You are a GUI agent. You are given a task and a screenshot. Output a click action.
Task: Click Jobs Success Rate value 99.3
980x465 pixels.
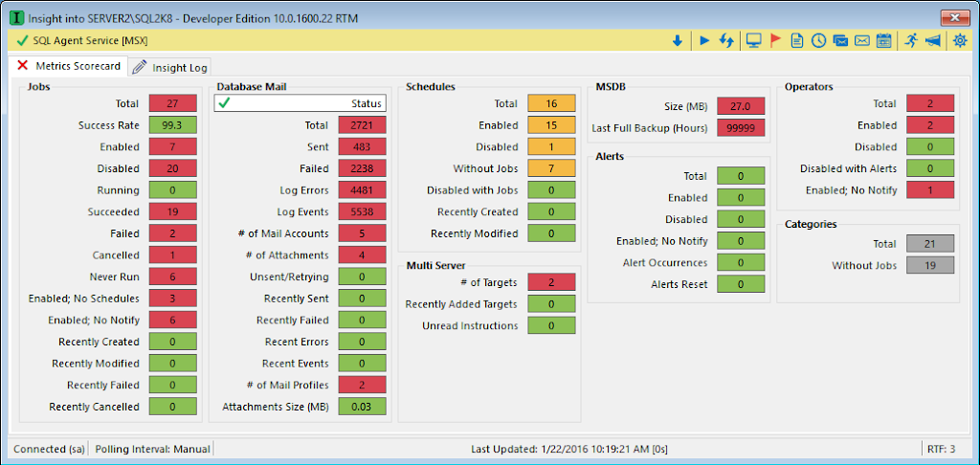173,125
